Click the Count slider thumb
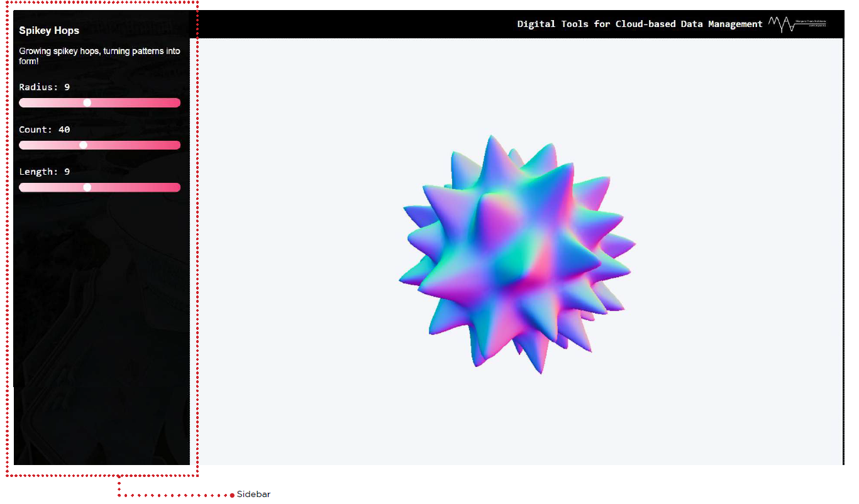 (x=84, y=145)
